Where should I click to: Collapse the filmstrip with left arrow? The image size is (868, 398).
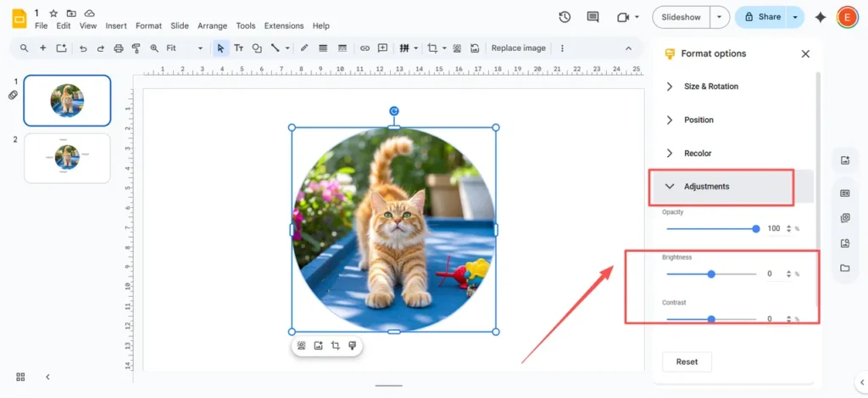pyautogui.click(x=47, y=377)
